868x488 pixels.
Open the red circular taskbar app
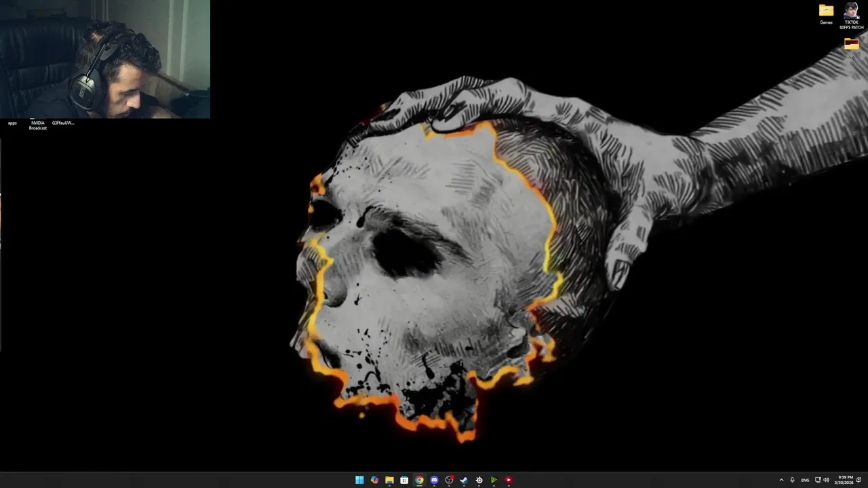pyautogui.click(x=509, y=480)
